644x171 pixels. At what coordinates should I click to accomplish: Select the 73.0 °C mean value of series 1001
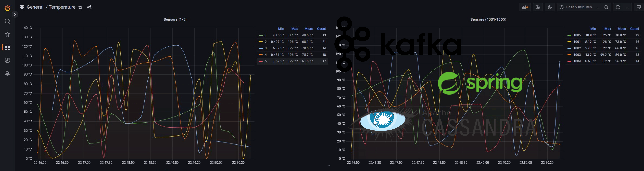tap(620, 42)
